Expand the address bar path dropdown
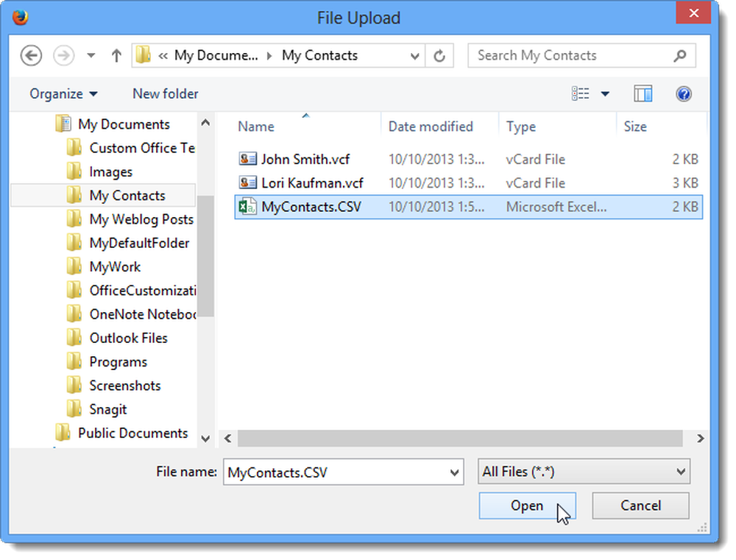The height and width of the screenshot is (560, 736). point(414,57)
